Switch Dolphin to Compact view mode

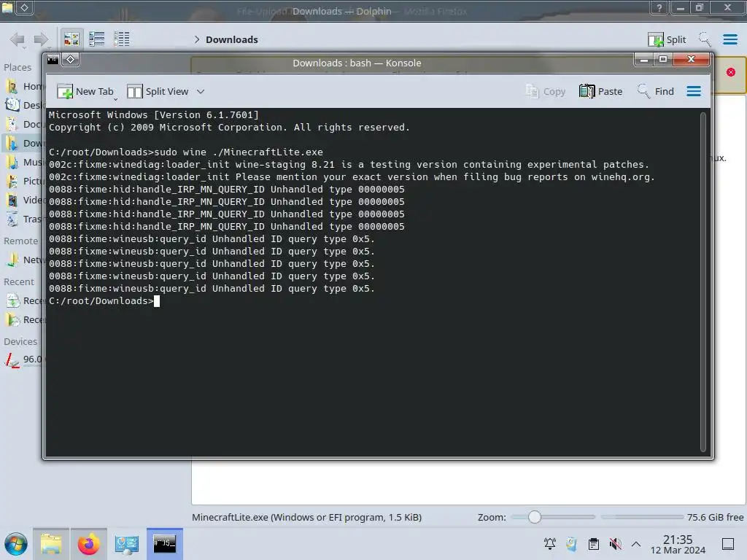pyautogui.click(x=97, y=39)
